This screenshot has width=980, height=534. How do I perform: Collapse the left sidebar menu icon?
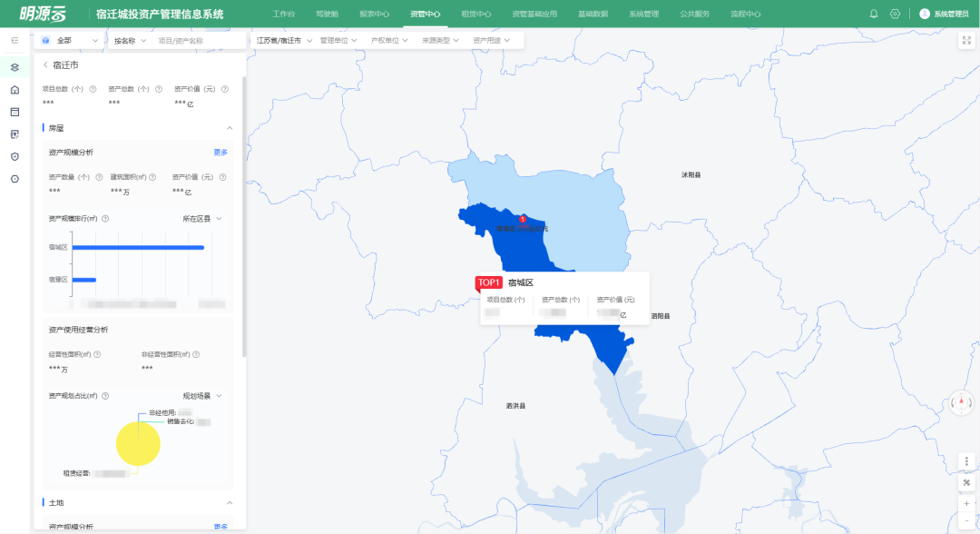pyautogui.click(x=15, y=41)
